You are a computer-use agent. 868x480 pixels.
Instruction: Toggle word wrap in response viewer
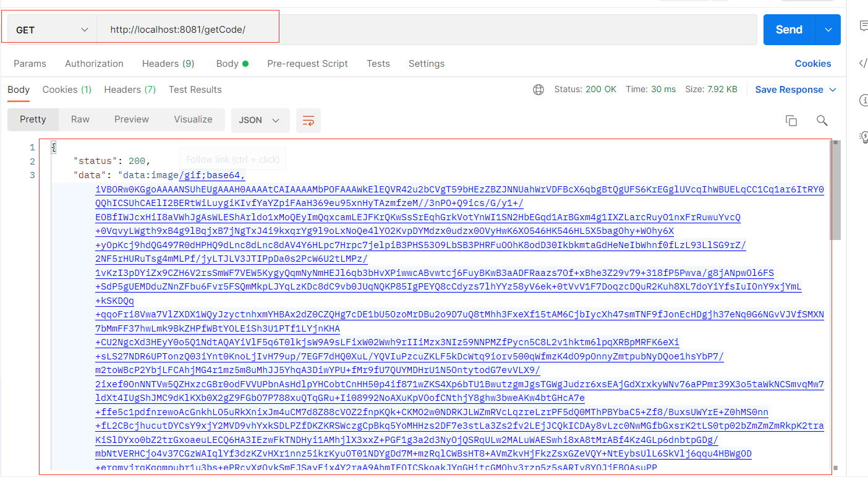point(308,120)
